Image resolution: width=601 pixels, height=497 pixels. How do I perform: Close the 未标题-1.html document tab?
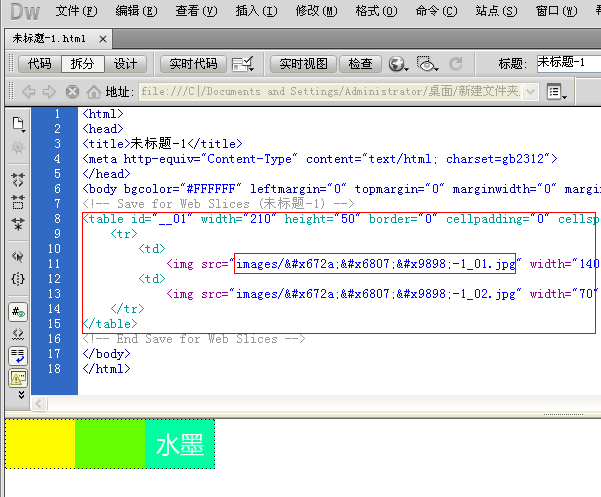pos(103,39)
